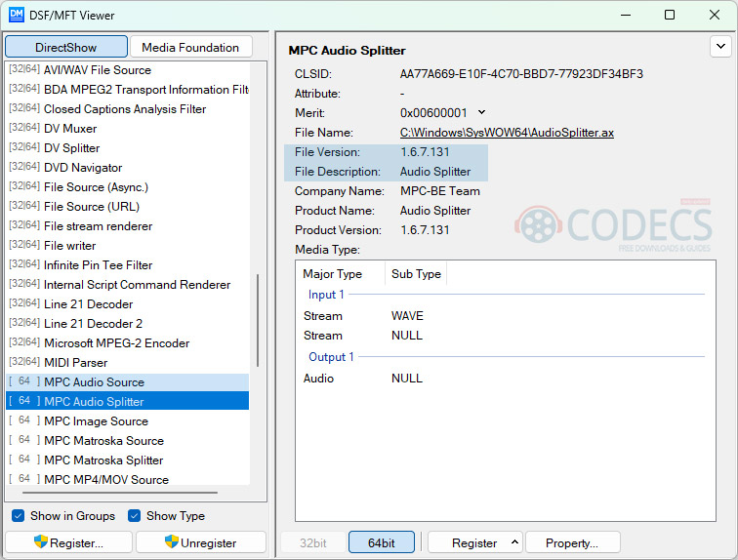This screenshot has height=560, width=738.
Task: Select the MPC Matroska Splitter filter
Action: point(128,460)
